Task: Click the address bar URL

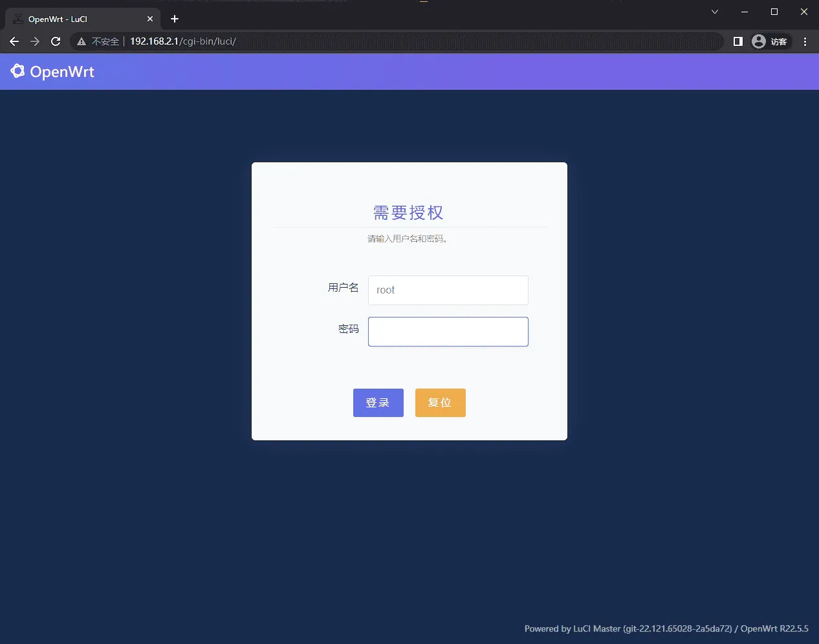Action: (x=183, y=41)
